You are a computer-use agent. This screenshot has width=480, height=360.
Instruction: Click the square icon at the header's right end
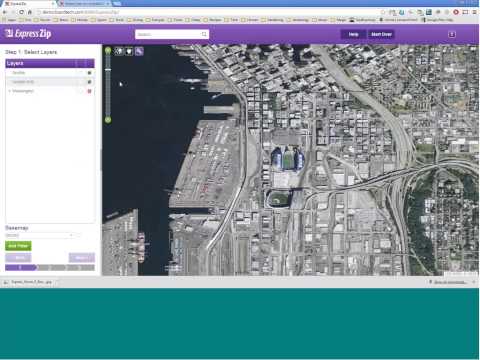[452, 34]
